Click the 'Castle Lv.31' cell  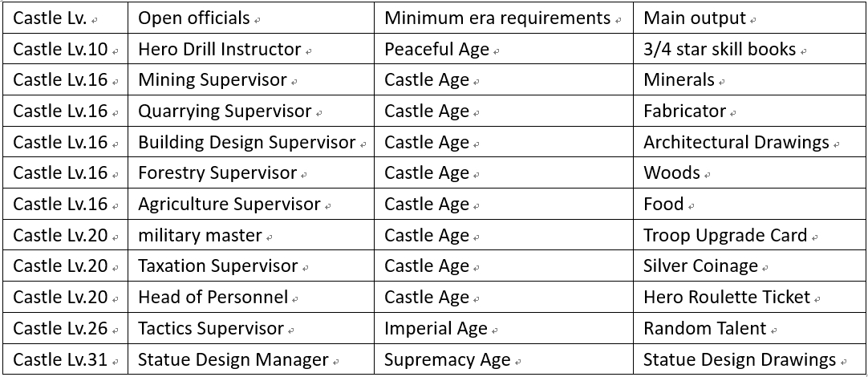tap(60, 360)
